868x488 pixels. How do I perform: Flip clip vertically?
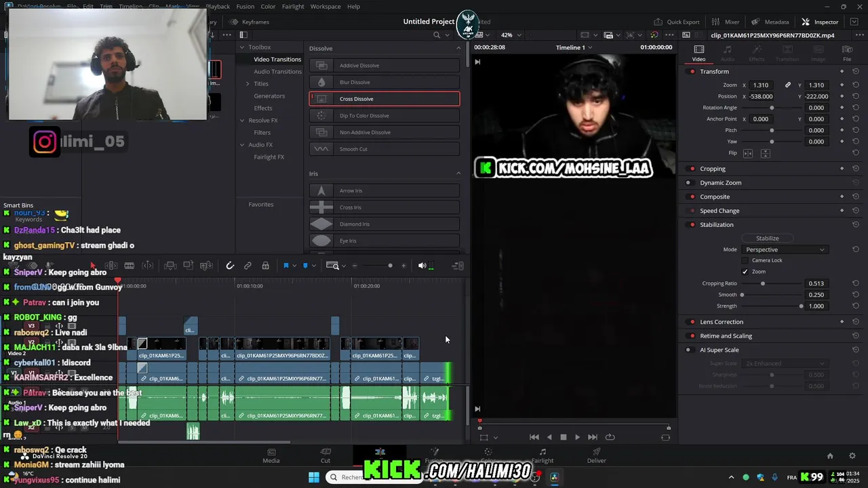(x=765, y=153)
